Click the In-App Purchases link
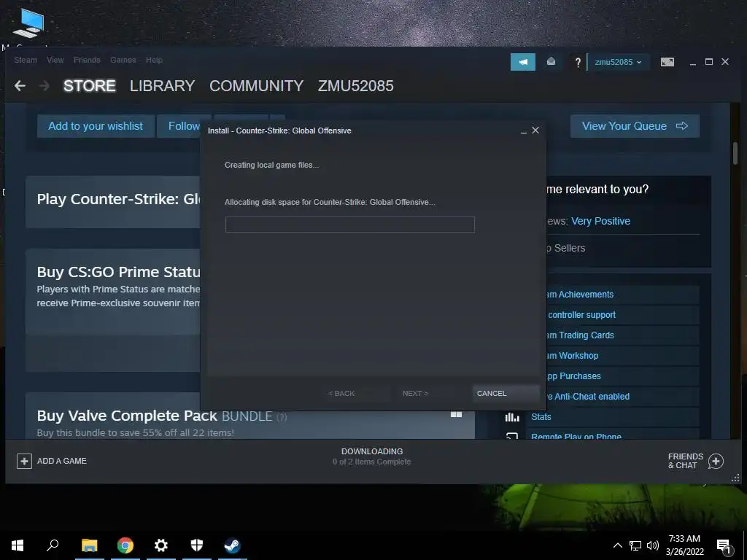This screenshot has height=560, width=747. (x=573, y=376)
